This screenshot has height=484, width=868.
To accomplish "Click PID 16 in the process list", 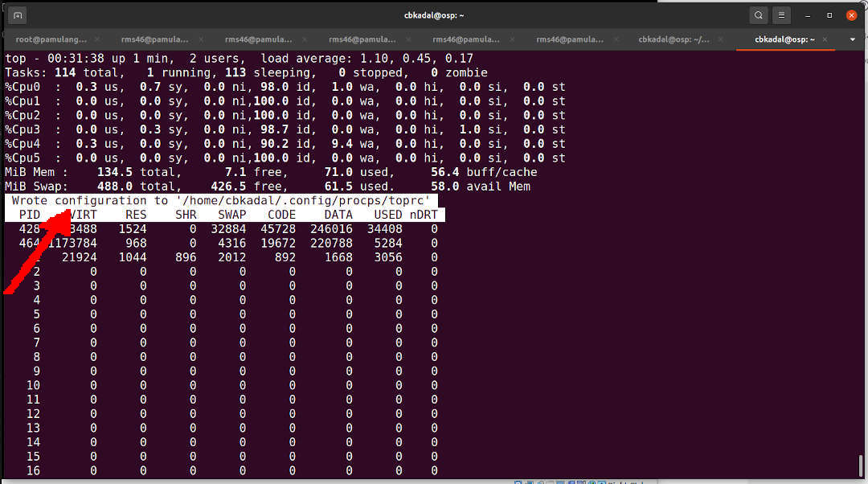I will coord(33,470).
